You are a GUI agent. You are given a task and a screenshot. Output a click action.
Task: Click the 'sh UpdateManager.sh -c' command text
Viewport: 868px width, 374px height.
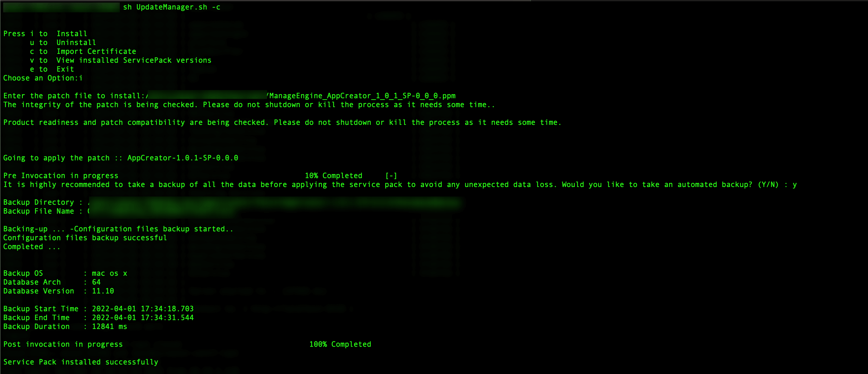click(171, 7)
